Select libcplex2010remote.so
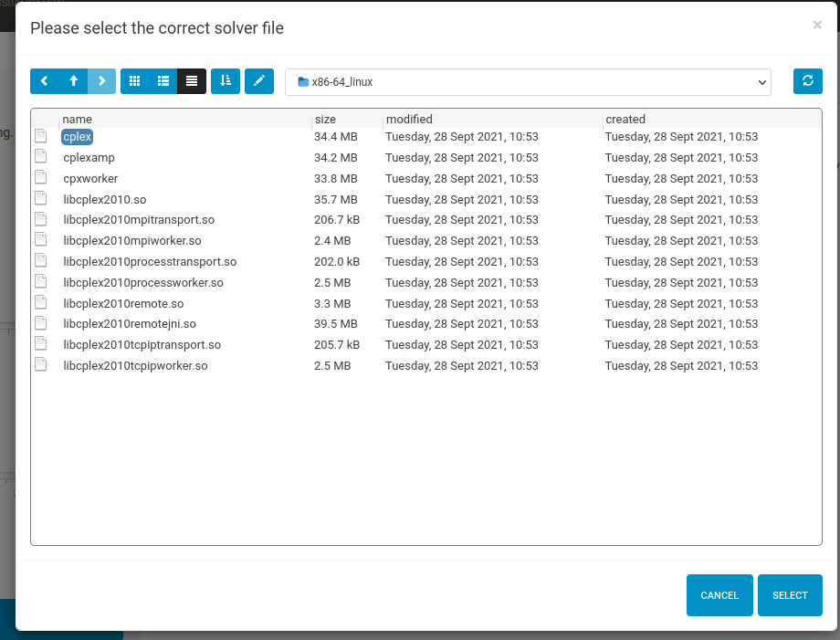The image size is (840, 640). click(x=123, y=303)
